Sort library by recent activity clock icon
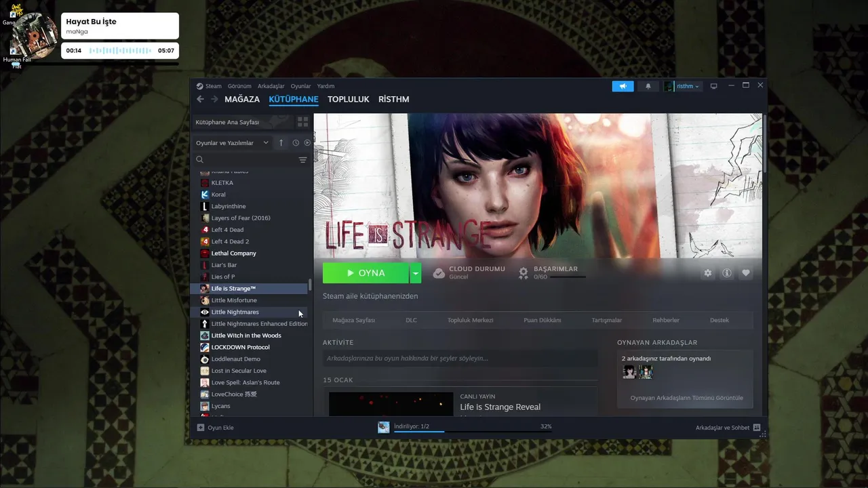868x488 pixels. [296, 143]
